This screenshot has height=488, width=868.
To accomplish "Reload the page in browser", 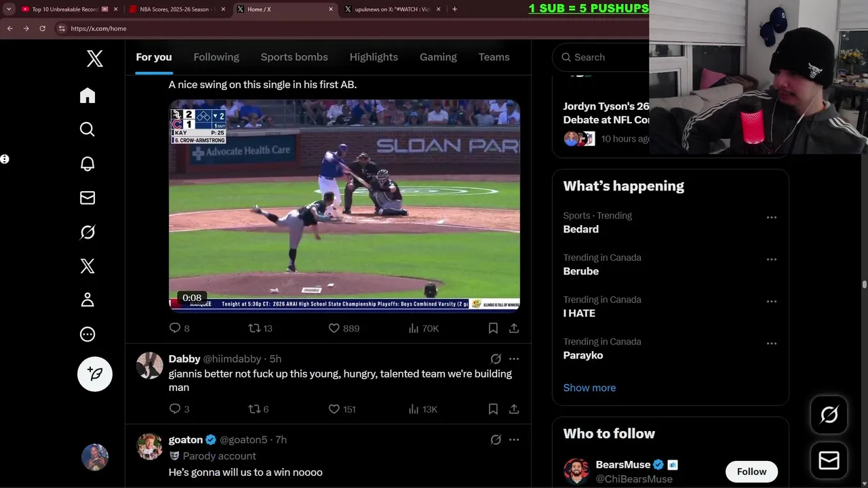I will [42, 28].
